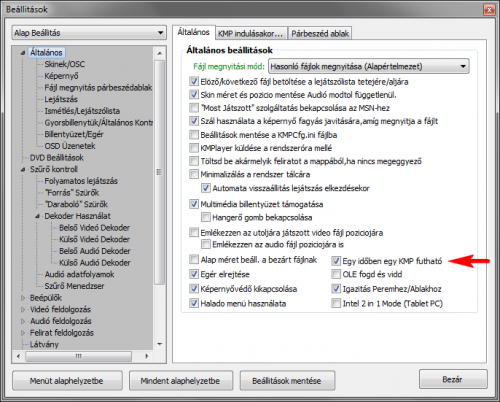Close the Beállítások window
This screenshot has width=500, height=402.
click(x=489, y=10)
